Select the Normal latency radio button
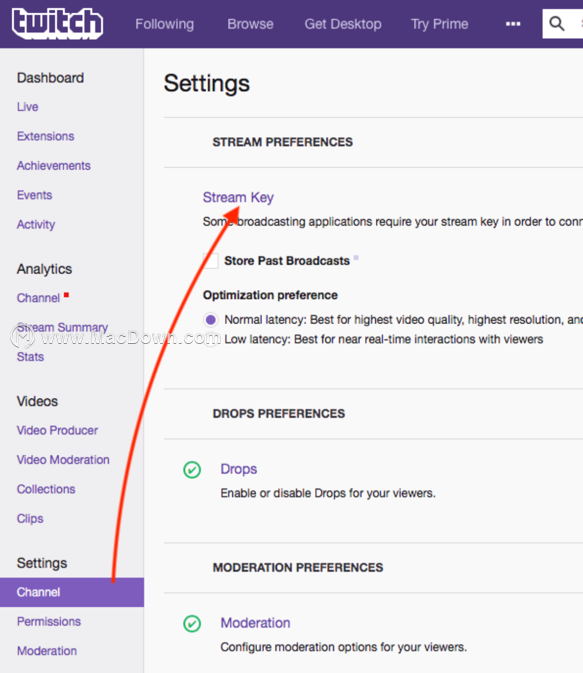 [x=210, y=320]
